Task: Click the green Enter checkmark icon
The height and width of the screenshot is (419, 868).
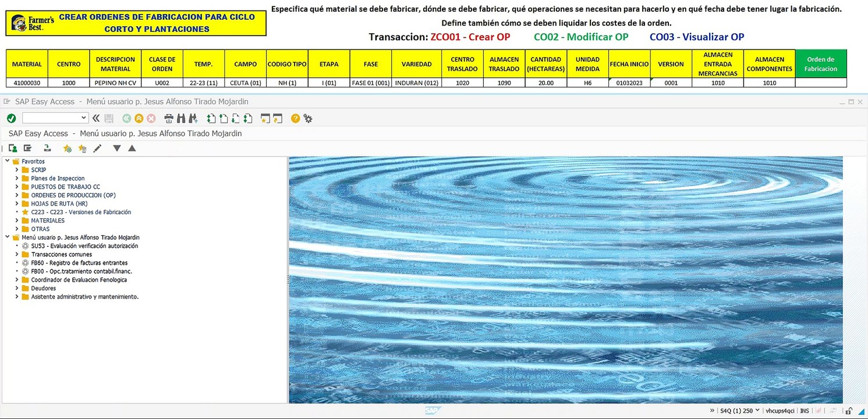Action: [x=11, y=118]
